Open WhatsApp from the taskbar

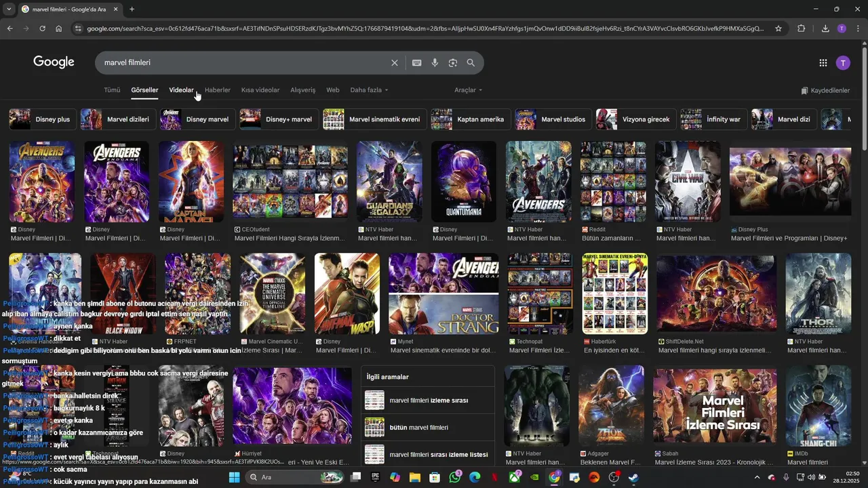pyautogui.click(x=455, y=477)
